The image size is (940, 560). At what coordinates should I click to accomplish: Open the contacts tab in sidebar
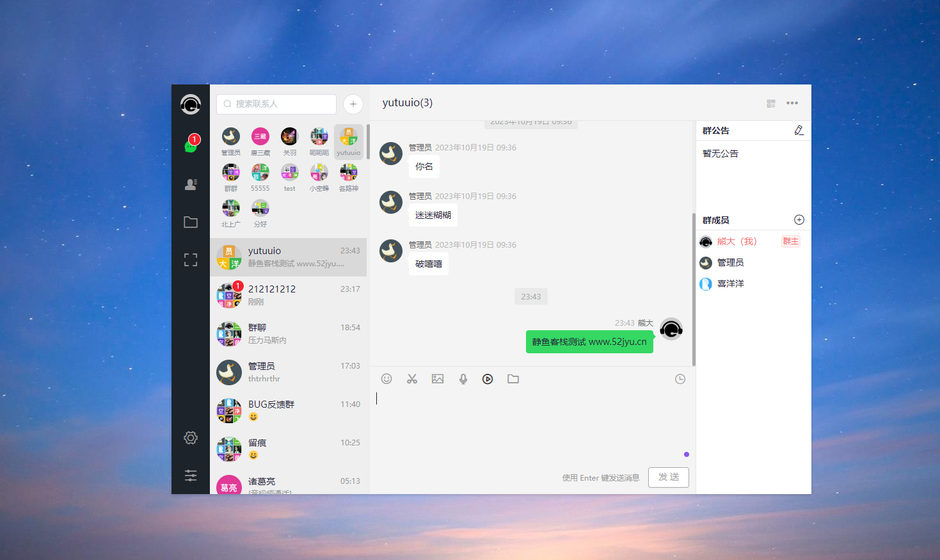point(191,184)
